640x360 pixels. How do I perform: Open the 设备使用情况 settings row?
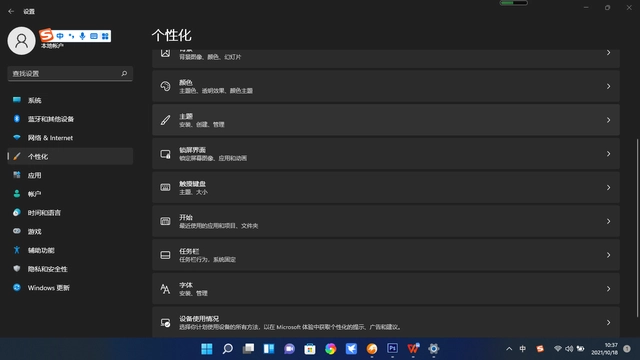[386, 322]
